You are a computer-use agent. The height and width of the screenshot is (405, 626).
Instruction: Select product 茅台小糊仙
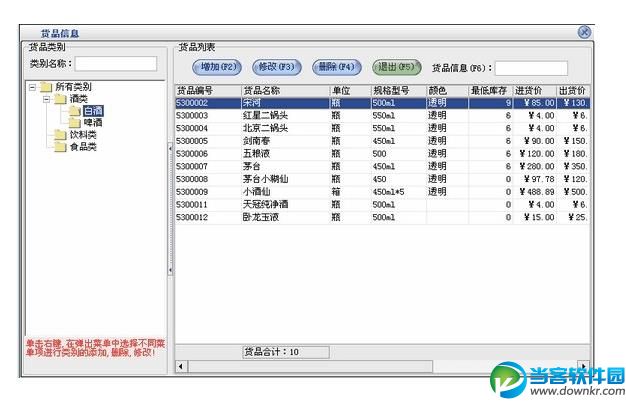[265, 179]
